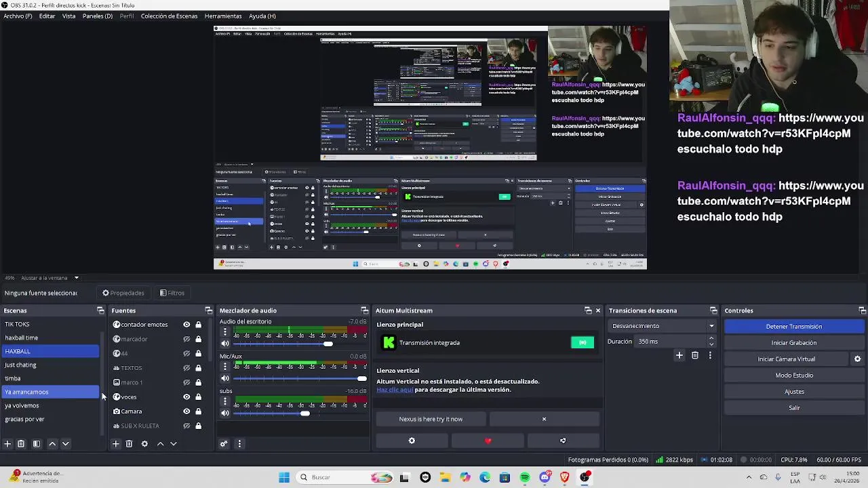Click Aitum Multistream rightmost bottom icon button
This screenshot has width=868, height=488.
click(x=563, y=441)
